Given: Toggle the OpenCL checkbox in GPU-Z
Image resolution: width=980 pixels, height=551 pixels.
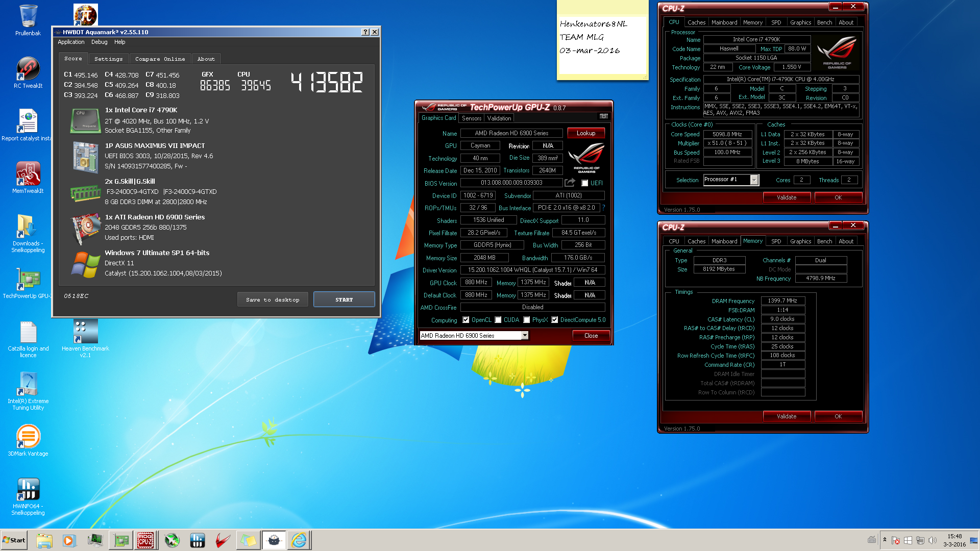Looking at the screenshot, I should pos(465,320).
